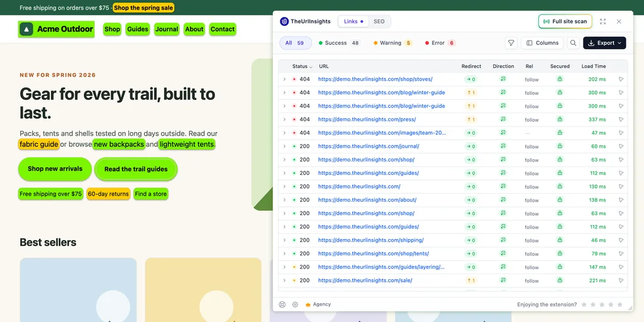Click the redirect badge on the /sale/ row
This screenshot has height=322, width=644.
coord(470,280)
